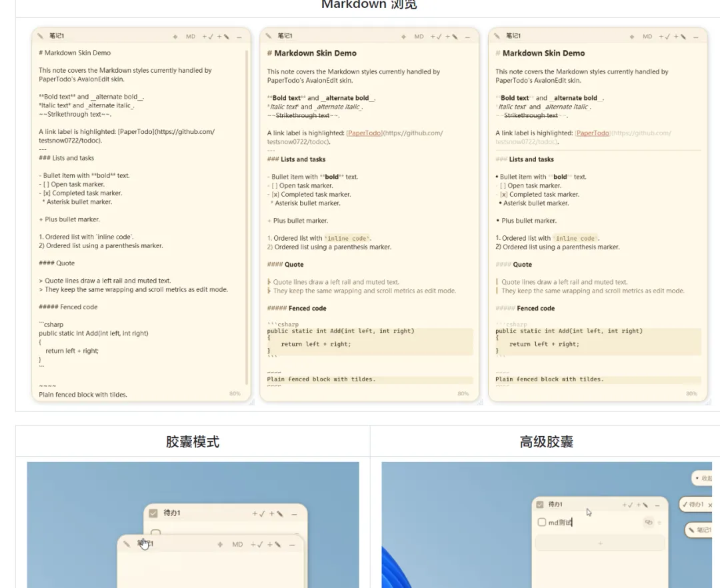This screenshot has width=720, height=588.
Task: Add new note from the middle note panel
Action: 451,37
